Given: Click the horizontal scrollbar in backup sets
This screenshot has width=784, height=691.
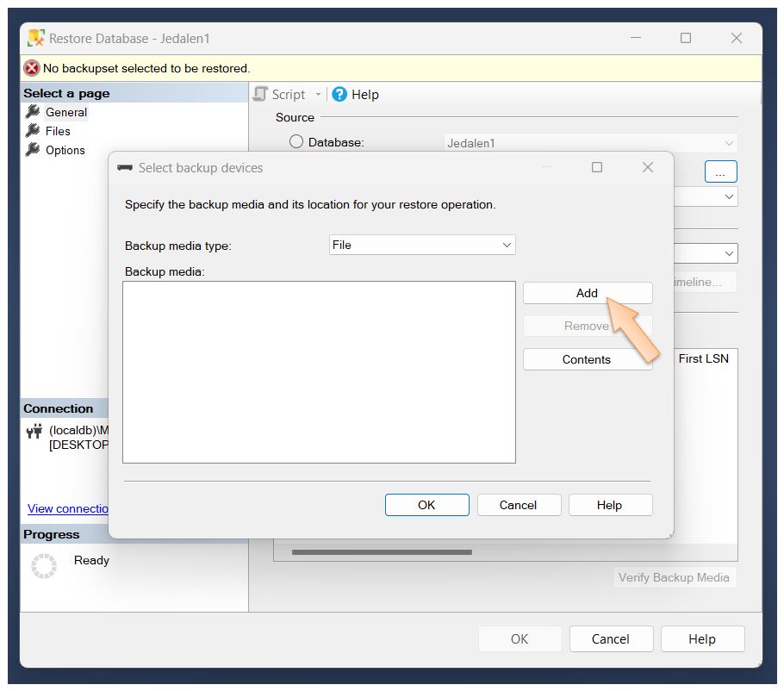Looking at the screenshot, I should point(382,551).
